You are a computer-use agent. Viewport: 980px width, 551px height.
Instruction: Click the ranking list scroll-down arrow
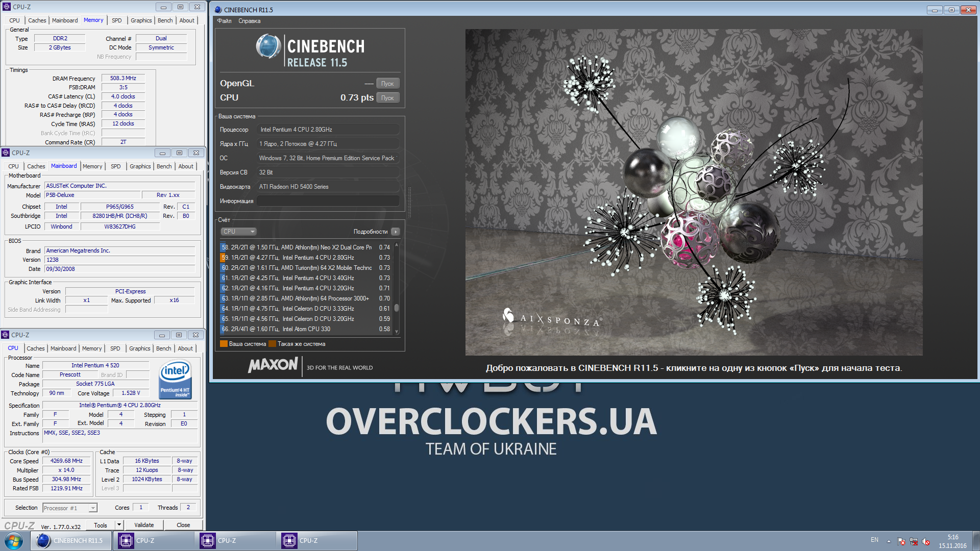click(397, 332)
